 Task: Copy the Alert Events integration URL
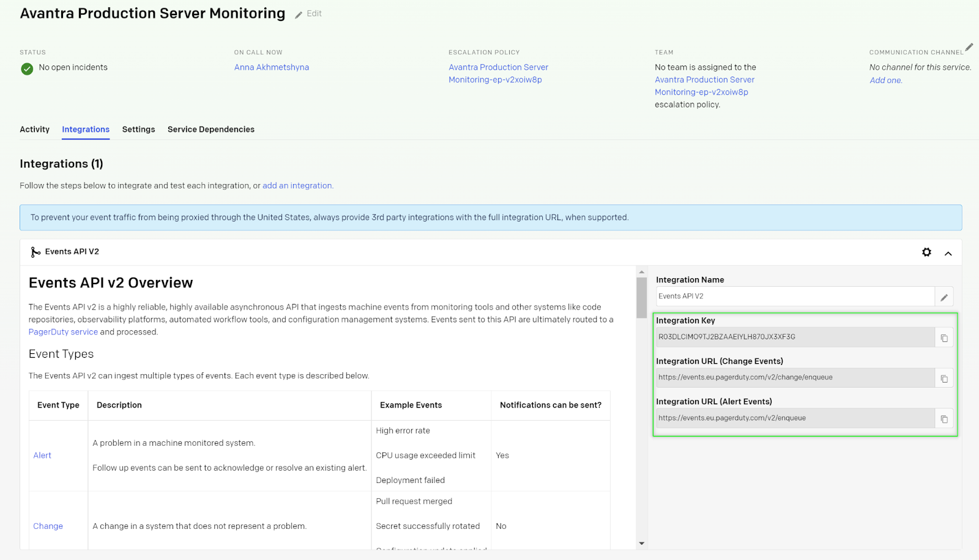(x=944, y=418)
